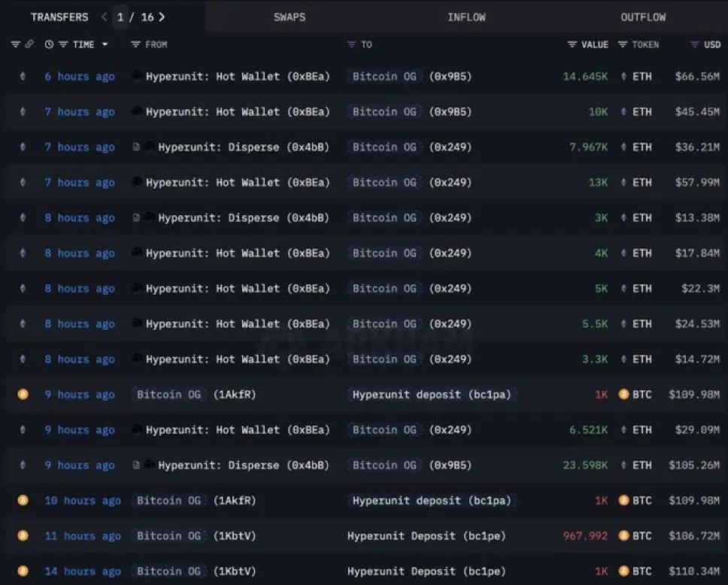
Task: Toggle TIME sort order arrow
Action: [x=105, y=44]
